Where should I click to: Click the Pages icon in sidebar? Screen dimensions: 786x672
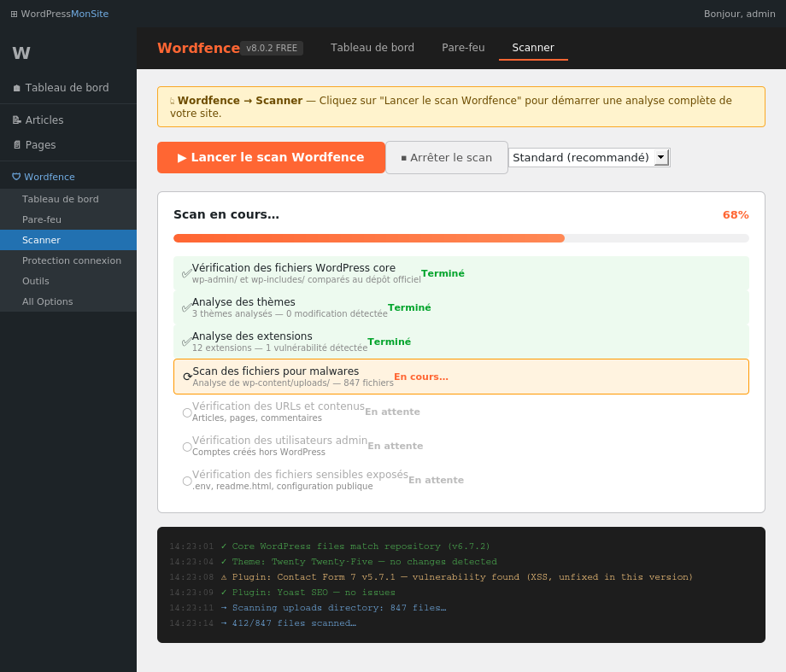[16, 145]
